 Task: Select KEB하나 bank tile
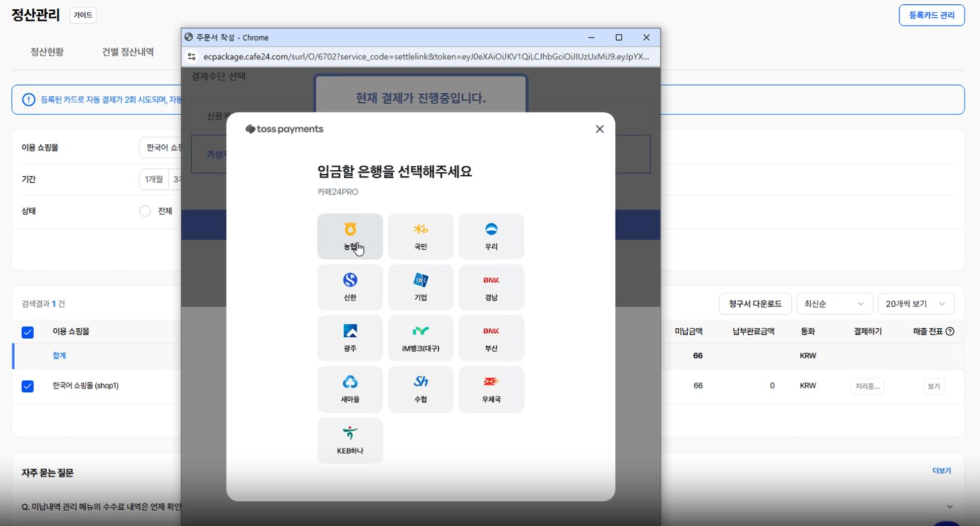coord(350,440)
